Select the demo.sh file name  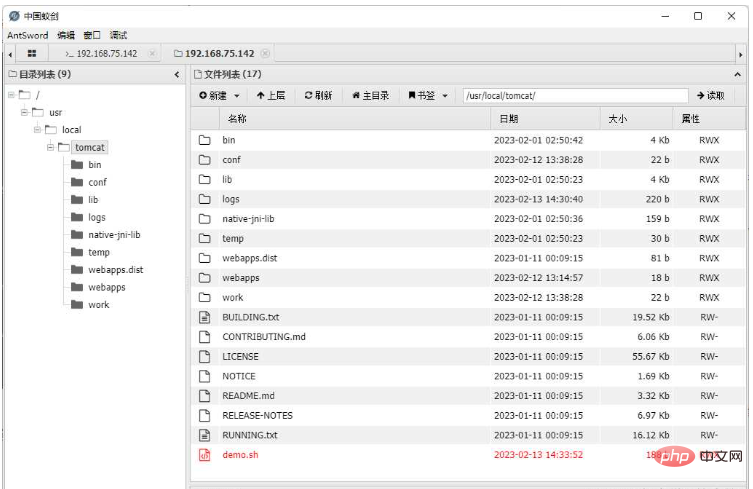(x=240, y=455)
